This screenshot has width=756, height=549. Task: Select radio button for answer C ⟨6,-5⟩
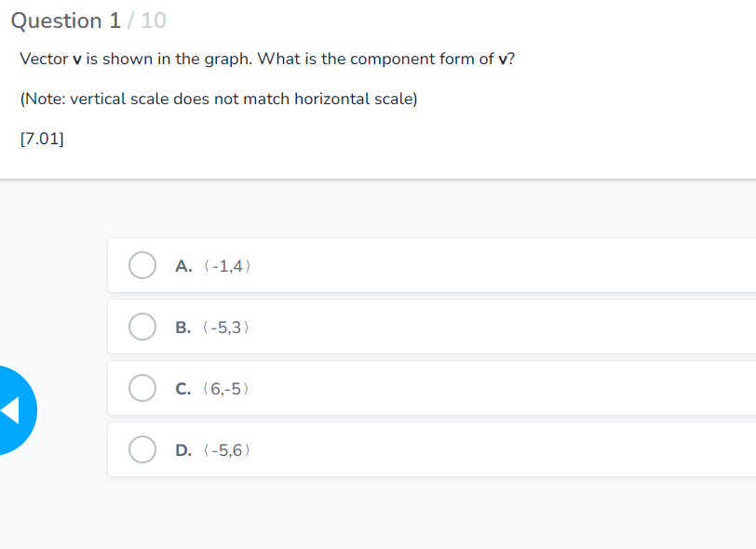tap(142, 388)
